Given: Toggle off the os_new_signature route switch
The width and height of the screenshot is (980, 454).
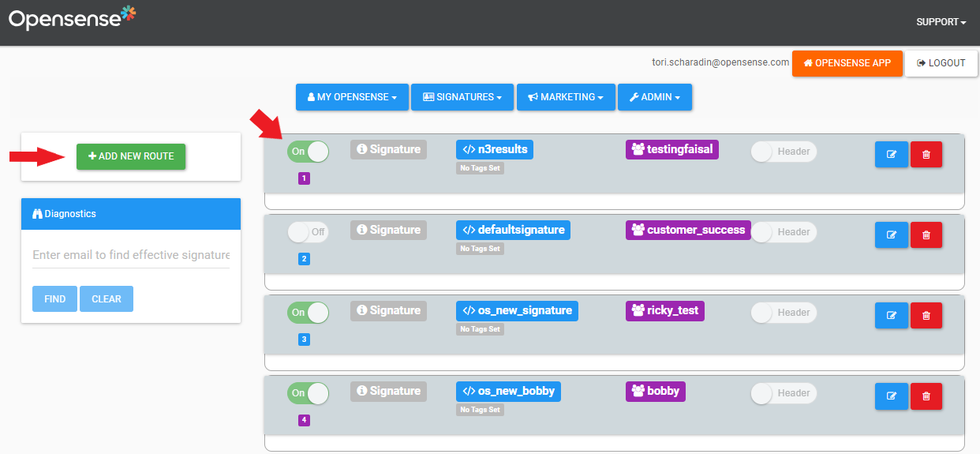Looking at the screenshot, I should 308,313.
